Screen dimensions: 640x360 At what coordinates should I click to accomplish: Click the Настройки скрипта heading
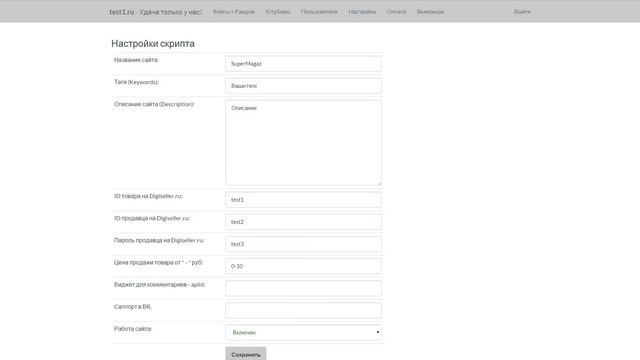coord(153,44)
